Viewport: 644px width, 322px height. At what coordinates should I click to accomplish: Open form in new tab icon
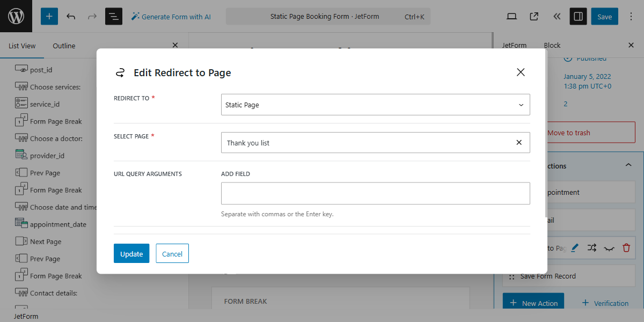point(534,16)
